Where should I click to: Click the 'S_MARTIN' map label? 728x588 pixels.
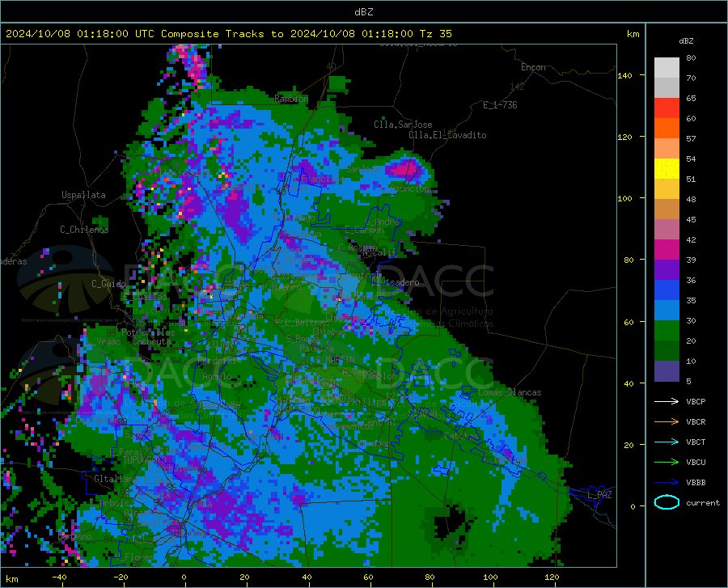[335, 360]
